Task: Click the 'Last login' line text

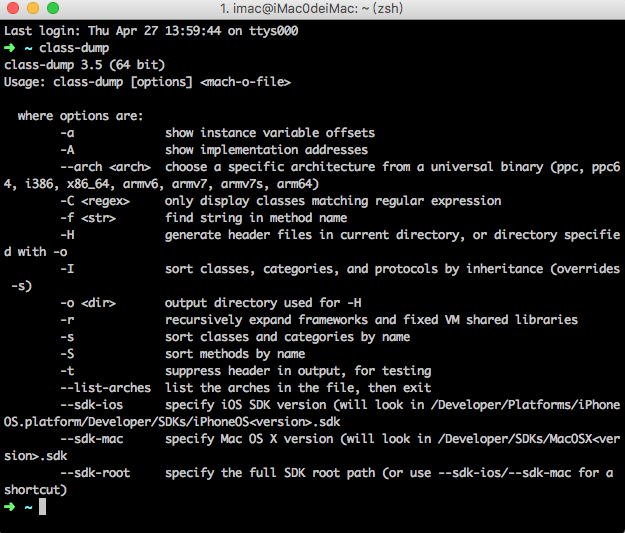Action: [x=151, y=31]
